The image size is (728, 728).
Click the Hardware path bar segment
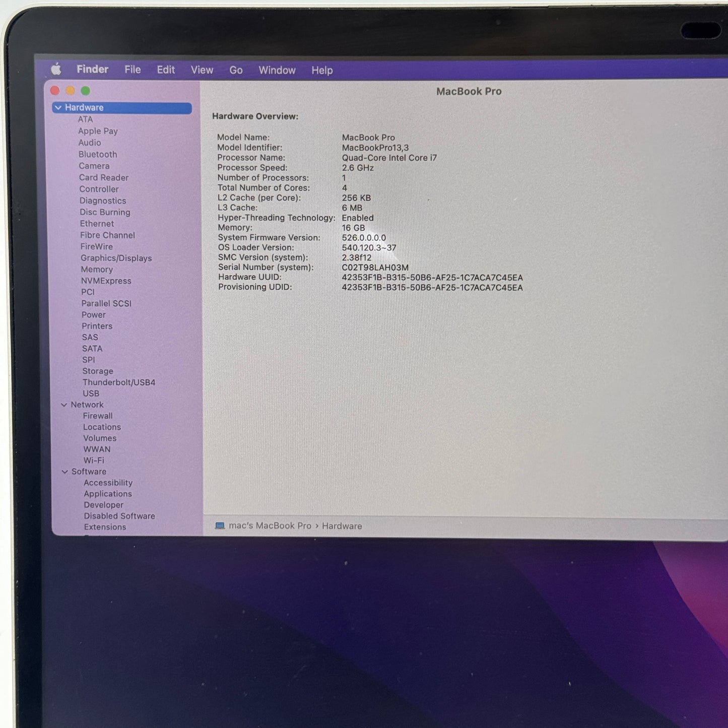342,526
